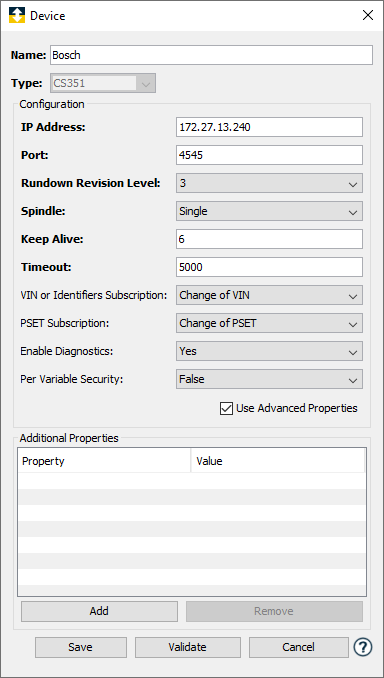Toggle Use Advanced Properties checkbox
Viewport: 384px width, 678px height.
(x=226, y=408)
